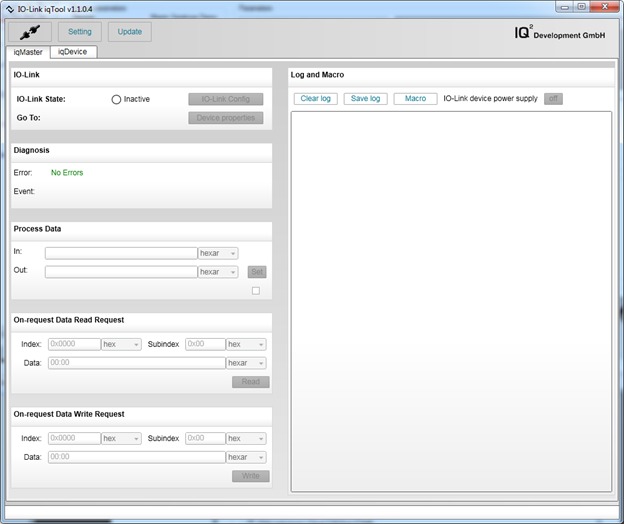Image resolution: width=624 pixels, height=524 pixels.
Task: Click the Save log button
Action: (365, 99)
